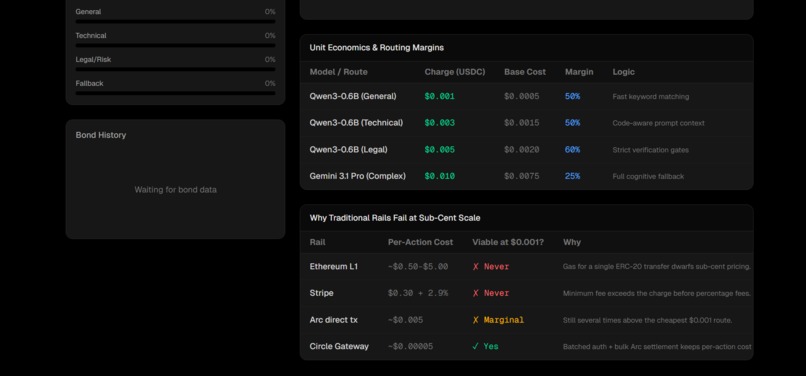Click the 'Charge (USDC)' column header
The width and height of the screenshot is (806, 376).
[455, 72]
